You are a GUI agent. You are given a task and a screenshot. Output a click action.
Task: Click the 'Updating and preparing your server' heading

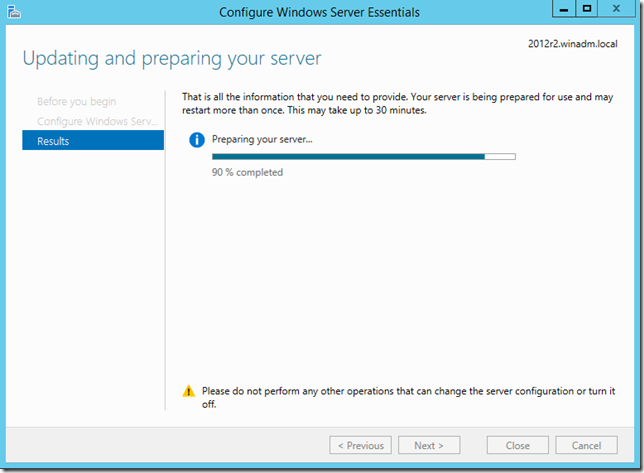click(x=172, y=58)
